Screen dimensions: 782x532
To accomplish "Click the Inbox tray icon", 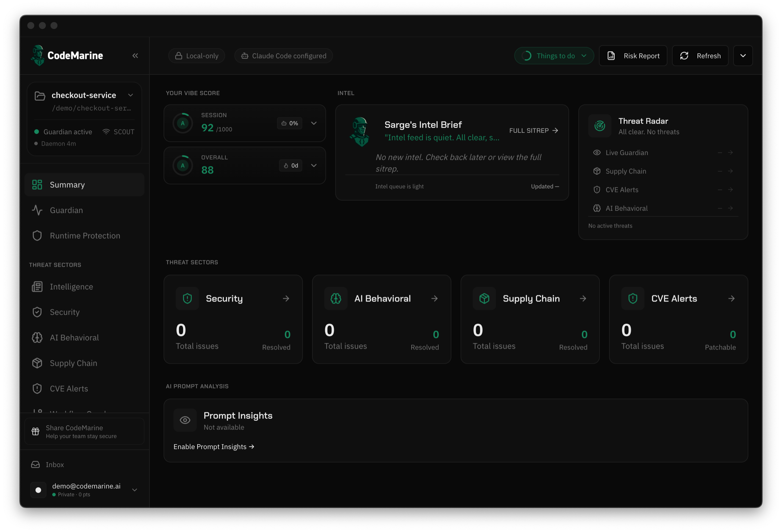I will 36,465.
